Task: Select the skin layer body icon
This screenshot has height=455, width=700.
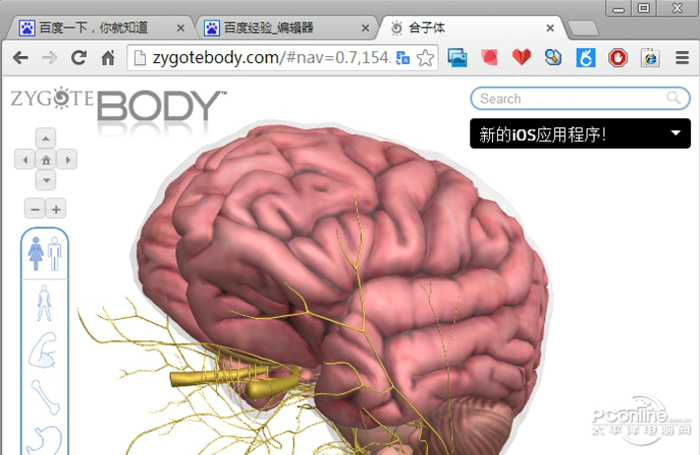Action: pyautogui.click(x=44, y=303)
